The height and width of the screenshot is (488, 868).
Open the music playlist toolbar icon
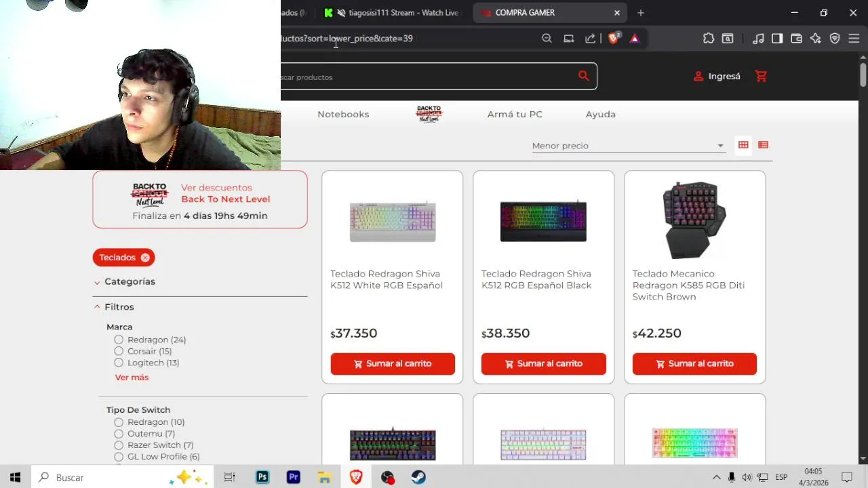[758, 39]
